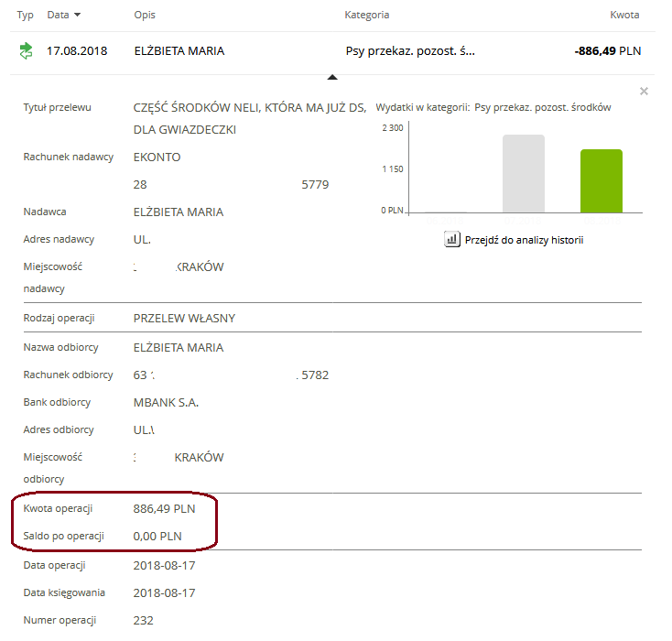Open the history analysis chart icon
Image resolution: width=672 pixels, height=641 pixels.
[451, 240]
